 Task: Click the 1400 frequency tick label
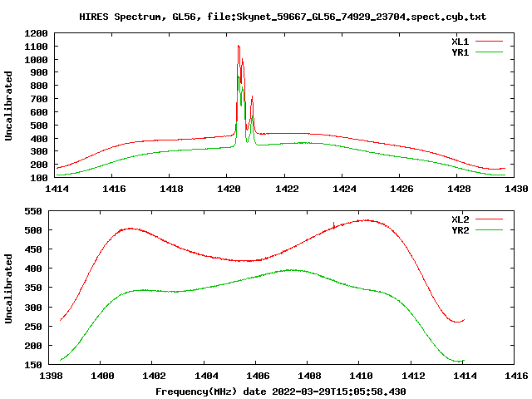pyautogui.click(x=102, y=376)
